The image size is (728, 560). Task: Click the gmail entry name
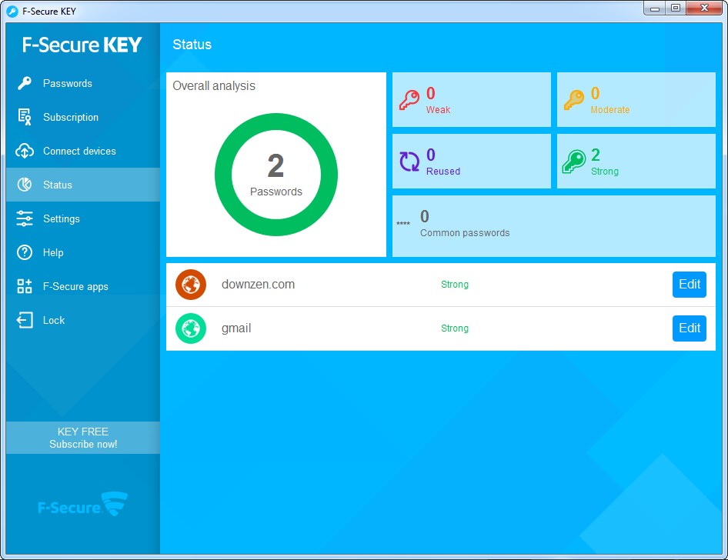236,328
